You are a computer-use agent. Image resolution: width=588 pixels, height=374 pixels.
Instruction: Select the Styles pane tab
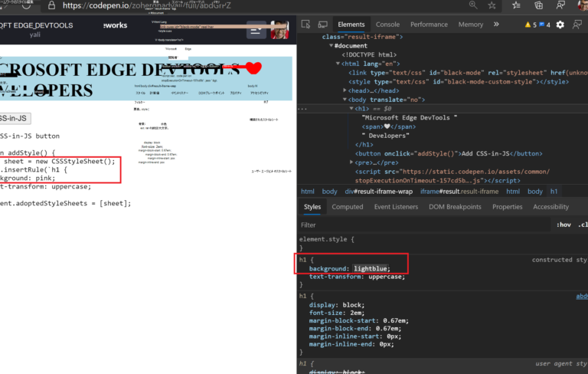click(312, 207)
